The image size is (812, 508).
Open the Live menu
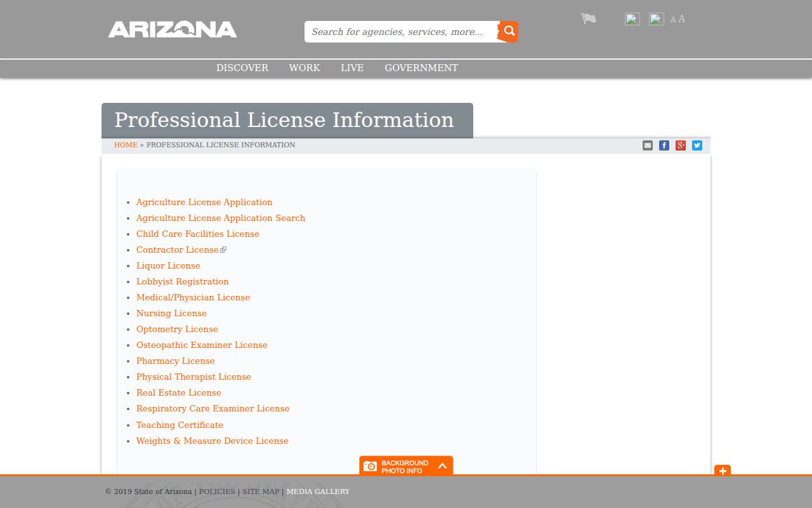click(352, 68)
